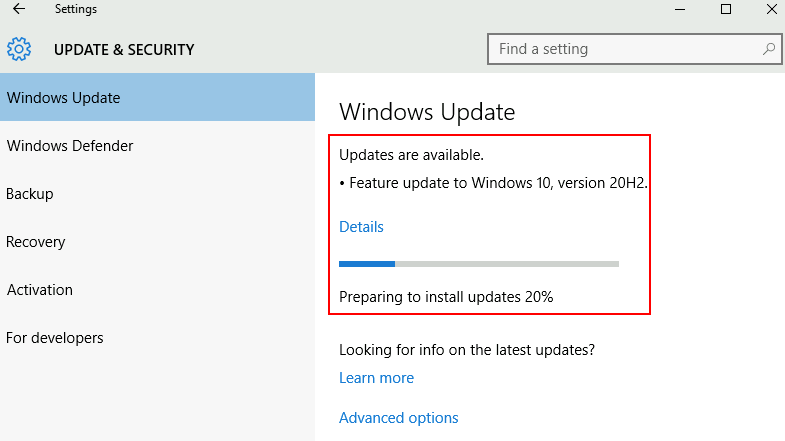The image size is (785, 441).
Task: Click the UPDATE & SECURITY header title
Action: [124, 50]
